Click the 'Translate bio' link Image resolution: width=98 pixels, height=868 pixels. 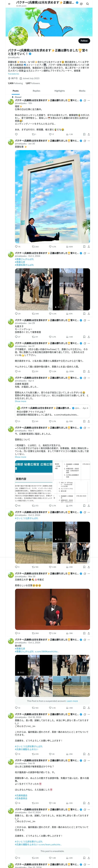point(14,74)
